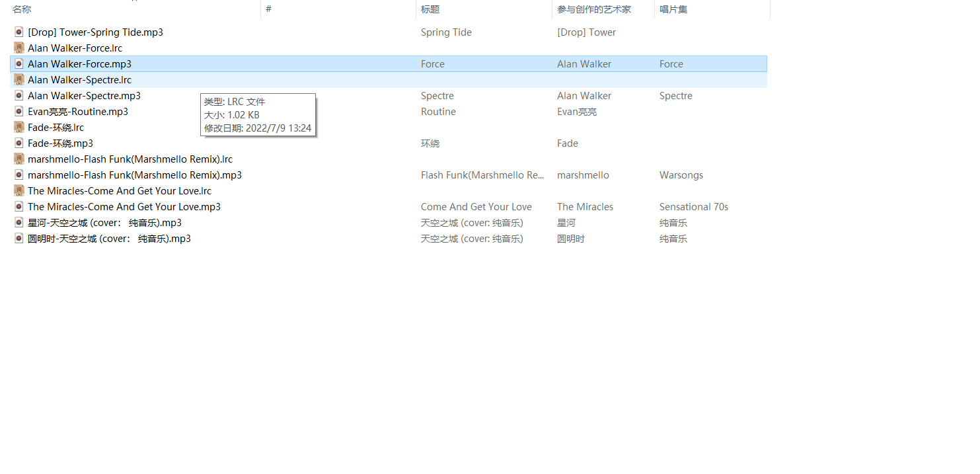Screen dimensions: 980x474
Task: Select marshmello-Flash Funk(Marshmello Remix).mp3 file name
Action: click(135, 175)
